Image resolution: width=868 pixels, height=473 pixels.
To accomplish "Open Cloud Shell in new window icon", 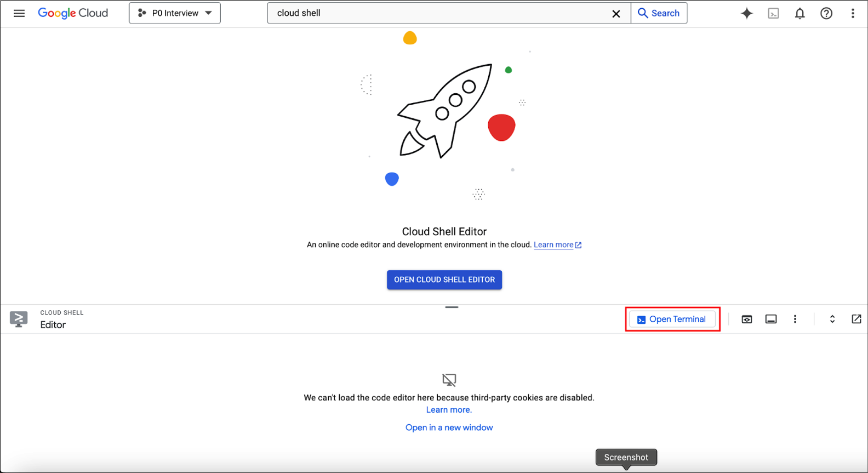I will 856,319.
